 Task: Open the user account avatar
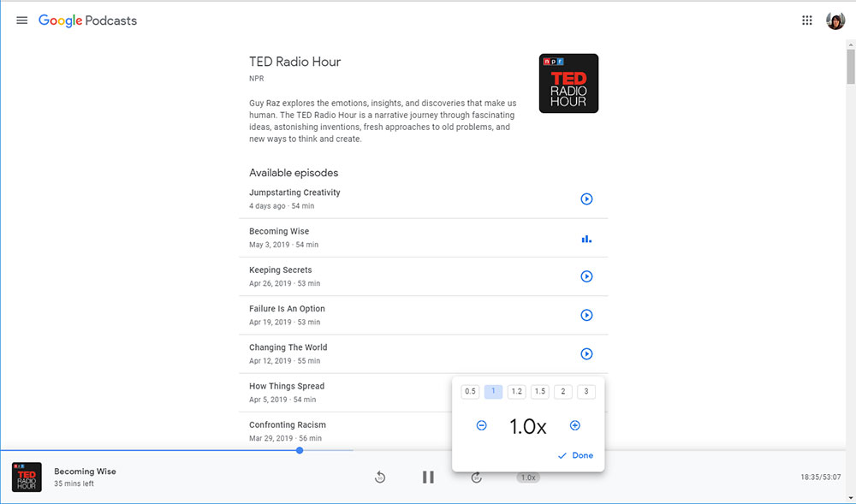(835, 21)
